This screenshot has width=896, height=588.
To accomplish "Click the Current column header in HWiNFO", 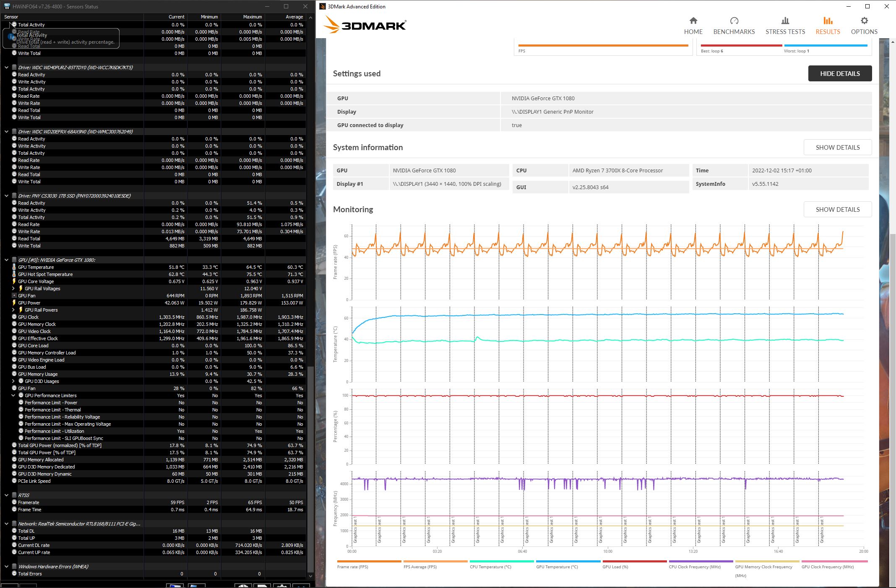I will coord(165,17).
